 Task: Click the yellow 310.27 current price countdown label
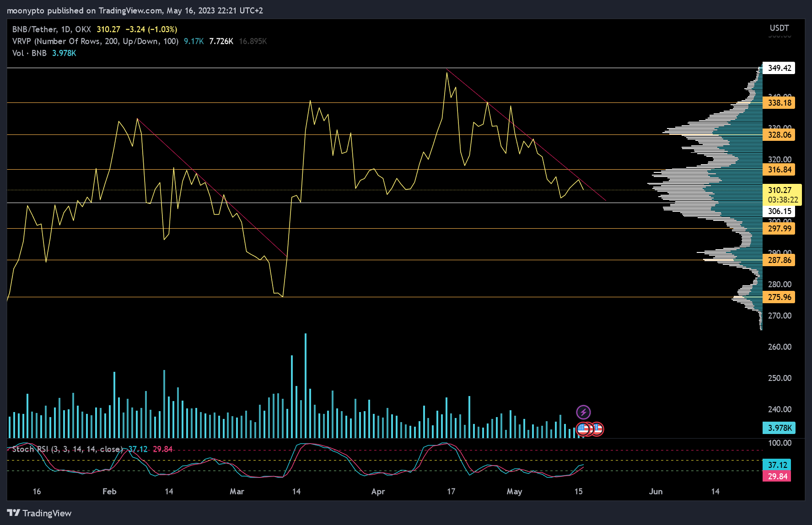pyautogui.click(x=782, y=195)
